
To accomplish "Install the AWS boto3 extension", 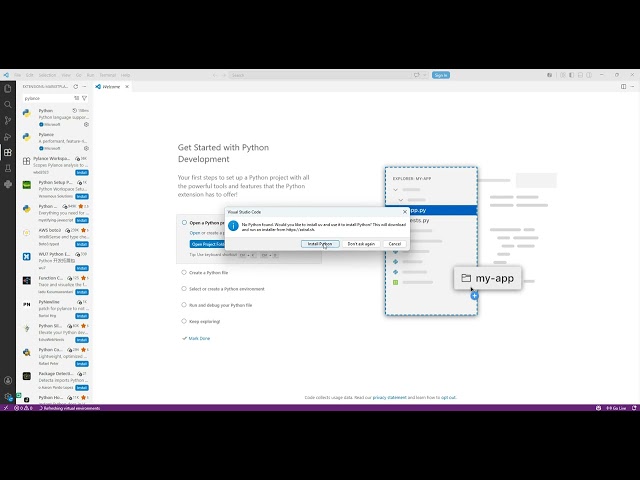I will coord(82,244).
